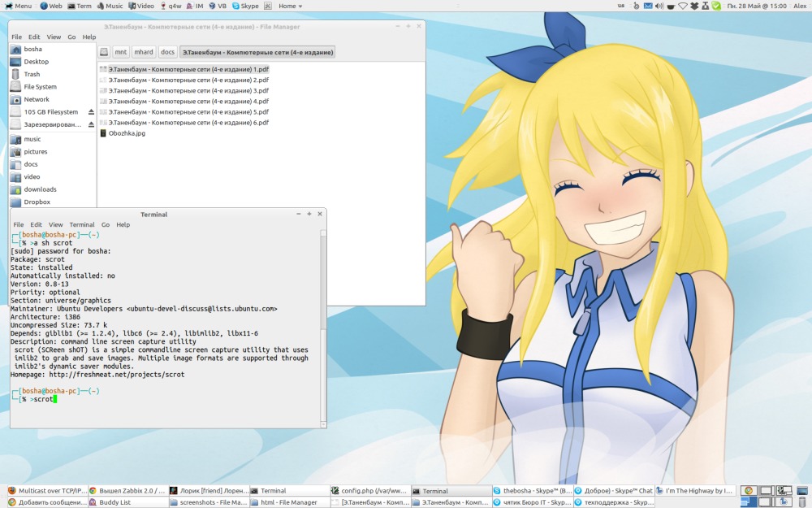Screen dimensions: 812x508
Task: Select the music bookmark in the sidebar
Action: [x=52, y=139]
